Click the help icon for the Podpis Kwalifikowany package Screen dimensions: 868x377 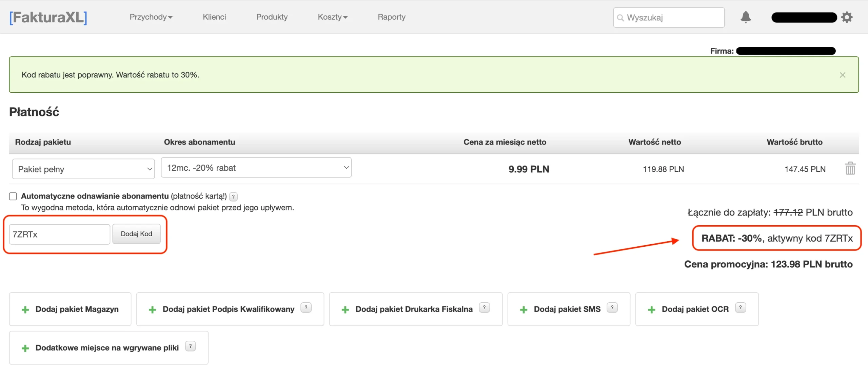(x=306, y=308)
